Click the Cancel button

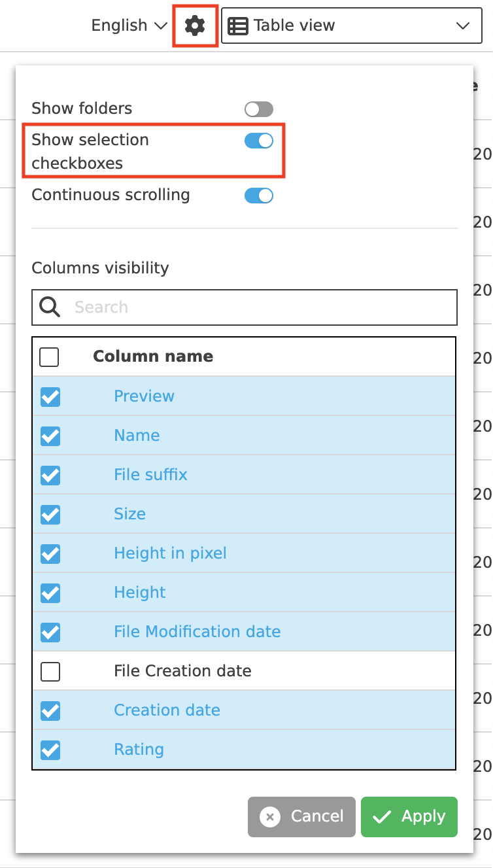(301, 816)
